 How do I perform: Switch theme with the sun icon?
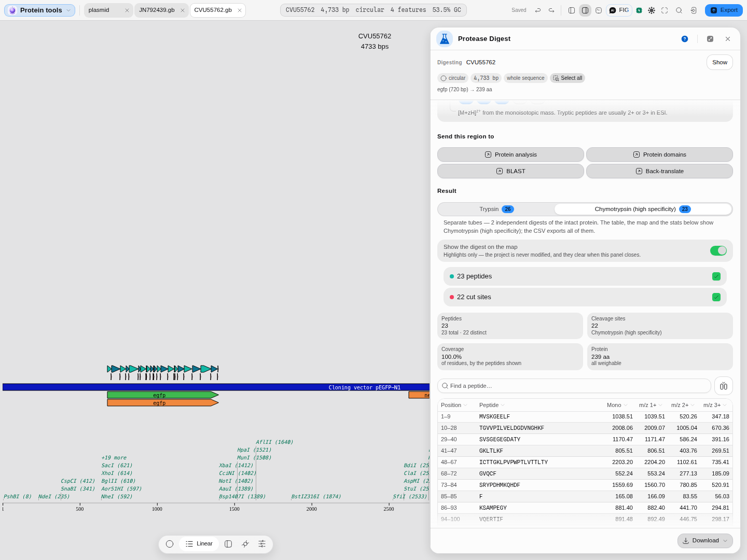(652, 10)
